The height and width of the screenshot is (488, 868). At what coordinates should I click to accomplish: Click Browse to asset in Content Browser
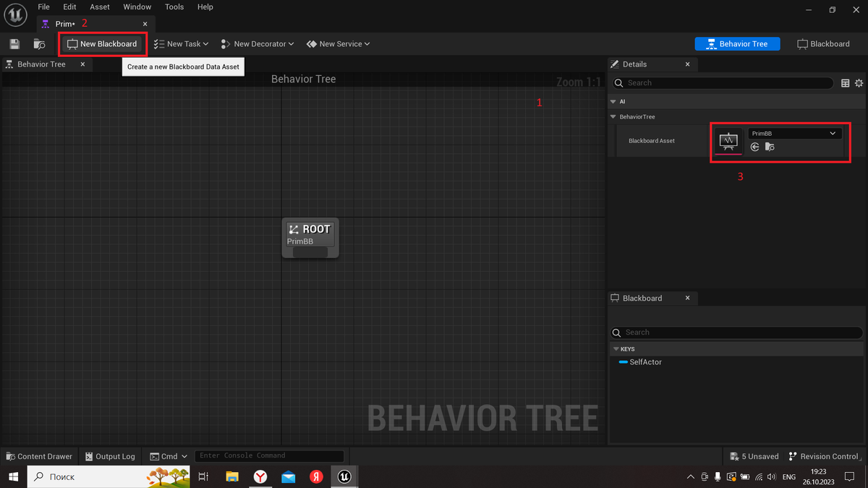pyautogui.click(x=40, y=44)
